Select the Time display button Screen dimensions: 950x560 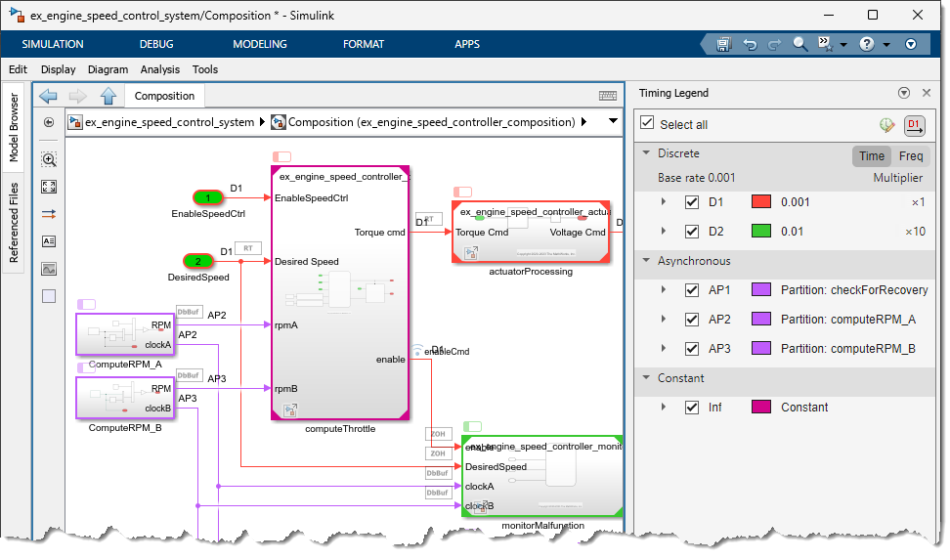(872, 156)
